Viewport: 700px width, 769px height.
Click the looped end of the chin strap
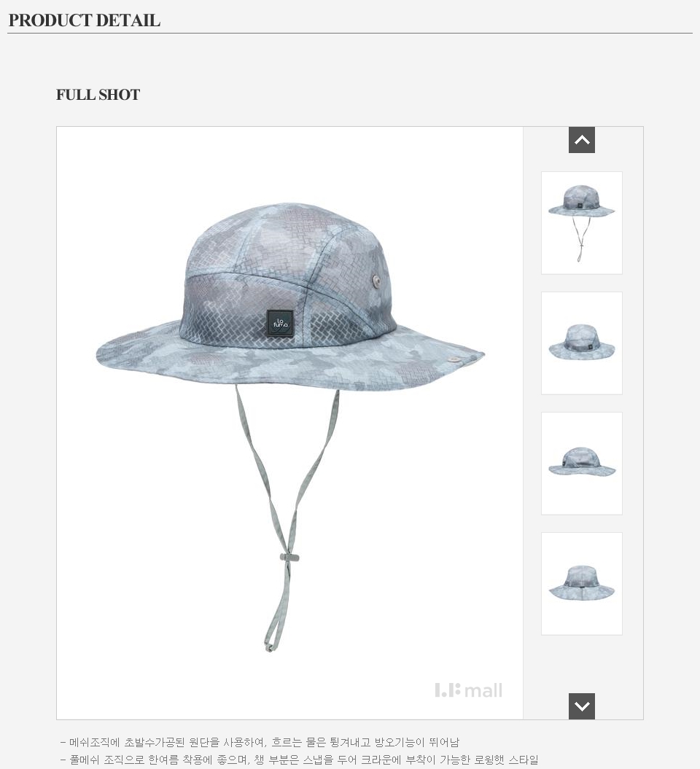269,648
